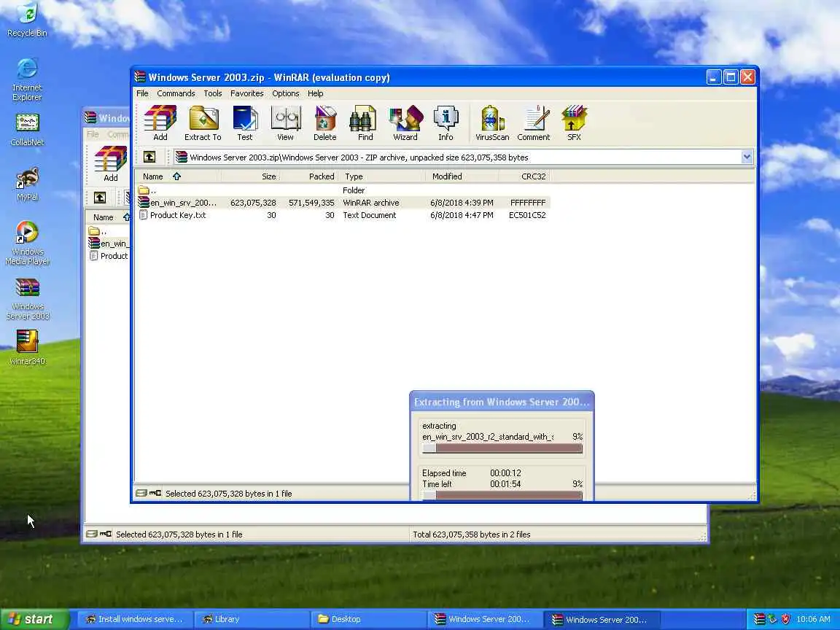Select the MyPal desktop shortcut
Image resolution: width=840 pixels, height=630 pixels.
pos(27,184)
